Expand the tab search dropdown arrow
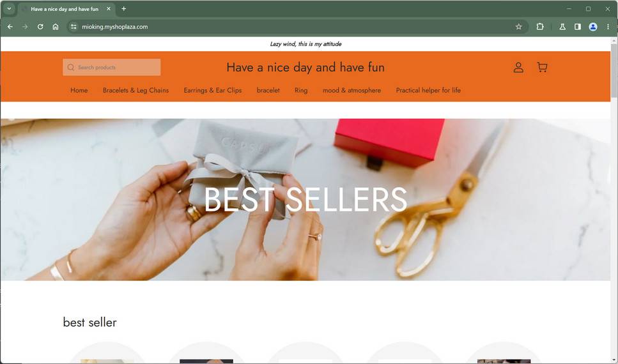The image size is (618, 364). pos(9,9)
